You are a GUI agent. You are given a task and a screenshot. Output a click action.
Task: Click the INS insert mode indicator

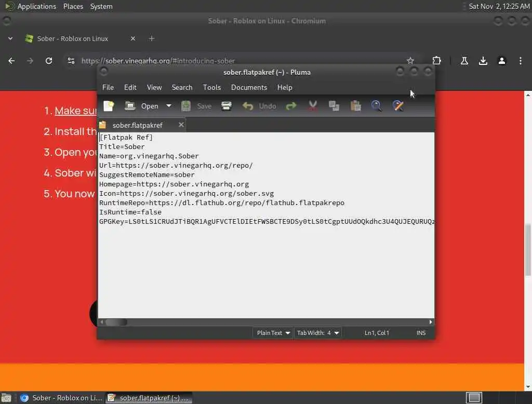pos(421,333)
